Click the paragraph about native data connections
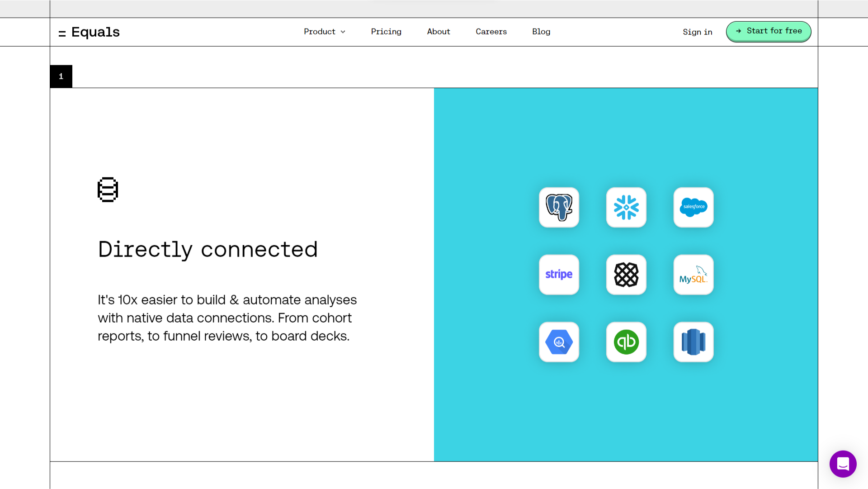This screenshot has width=868, height=489. [x=227, y=318]
